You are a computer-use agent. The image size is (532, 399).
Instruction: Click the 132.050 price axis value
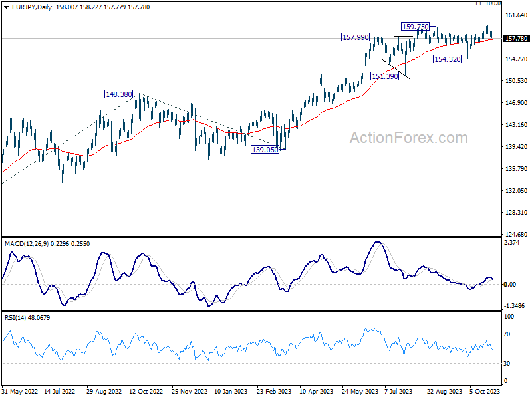coord(517,191)
